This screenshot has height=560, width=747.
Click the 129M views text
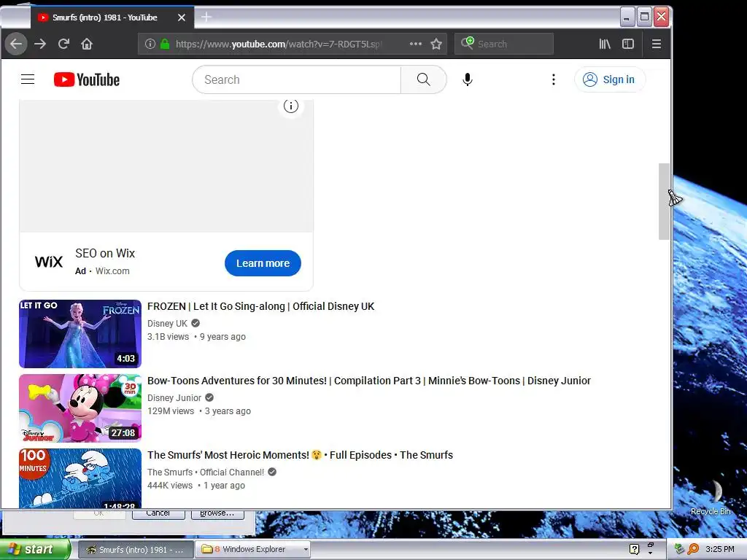coord(171,411)
